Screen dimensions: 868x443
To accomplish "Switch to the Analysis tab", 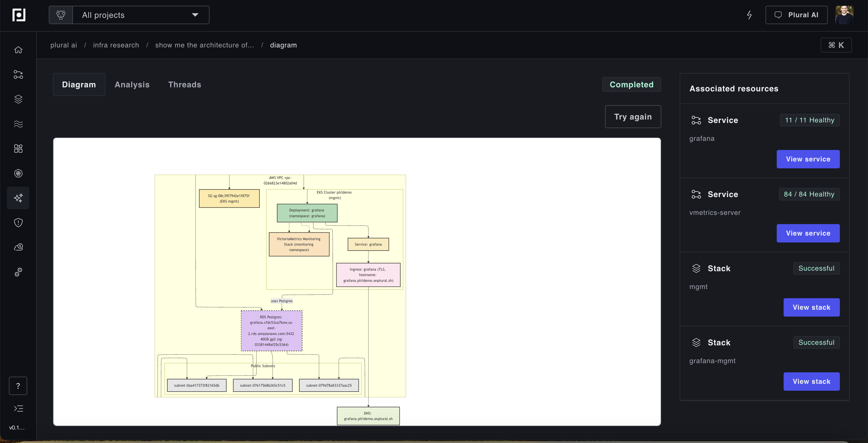I will point(132,85).
